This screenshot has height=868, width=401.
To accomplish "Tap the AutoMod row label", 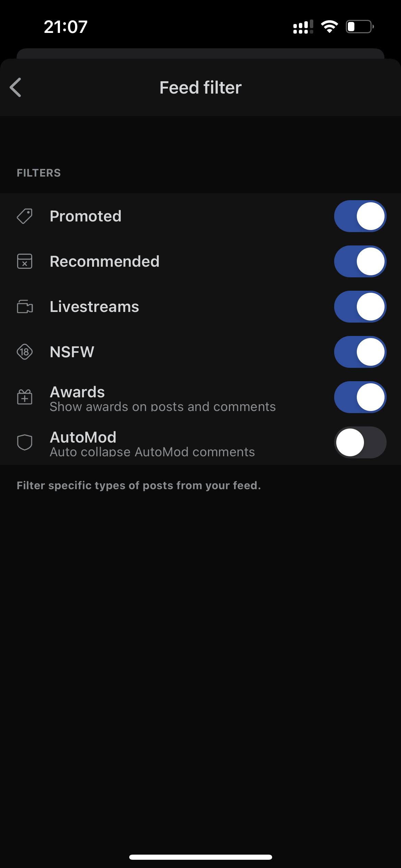I will click(83, 437).
